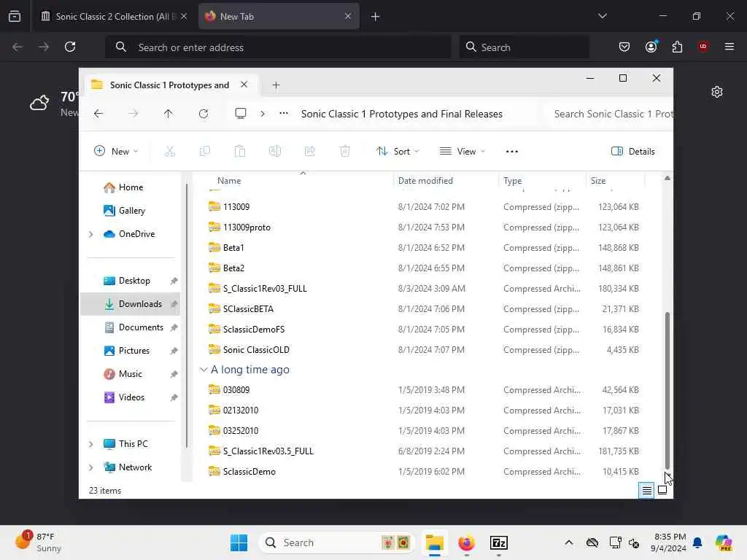Screen dimensions: 747x560
Task: Open the Sort dropdown menu
Action: click(398, 152)
